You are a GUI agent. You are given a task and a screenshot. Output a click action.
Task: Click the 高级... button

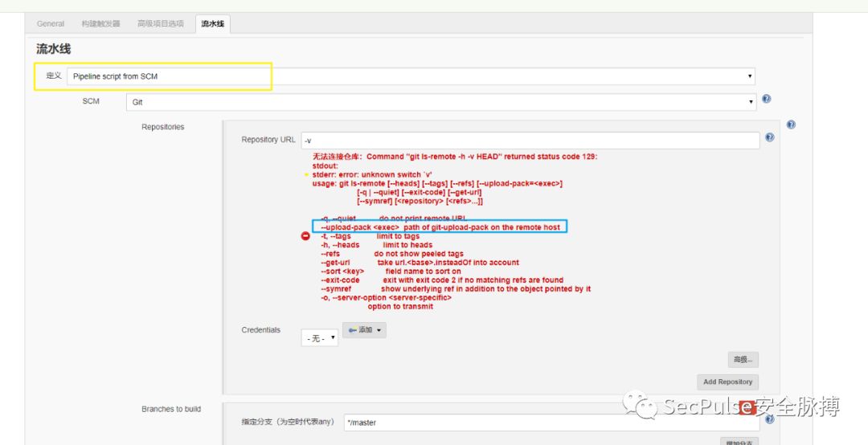point(743,360)
